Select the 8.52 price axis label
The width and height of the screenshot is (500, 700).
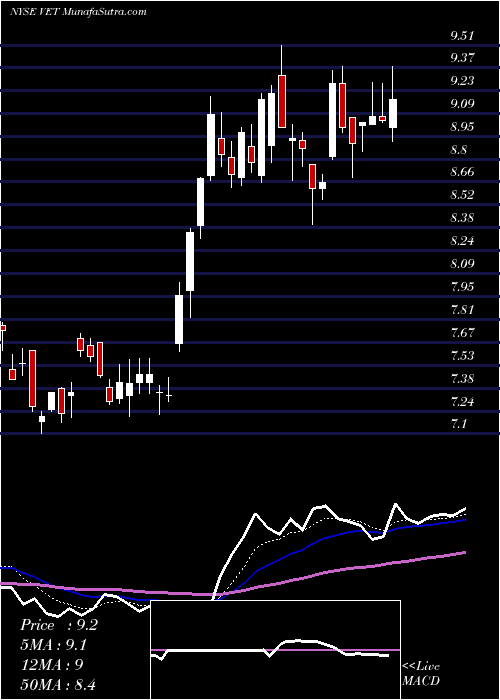point(462,195)
